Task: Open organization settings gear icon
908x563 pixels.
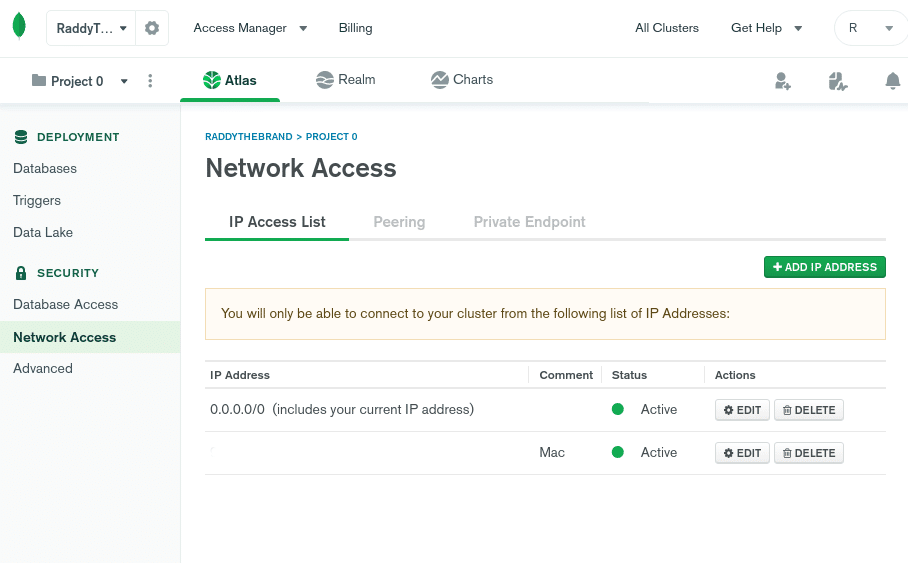Action: [x=152, y=28]
